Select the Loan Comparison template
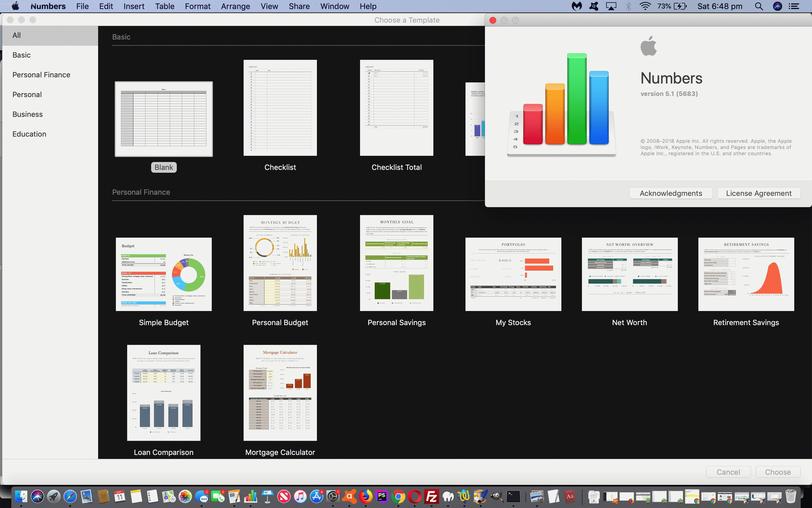The width and height of the screenshot is (812, 508). [164, 393]
